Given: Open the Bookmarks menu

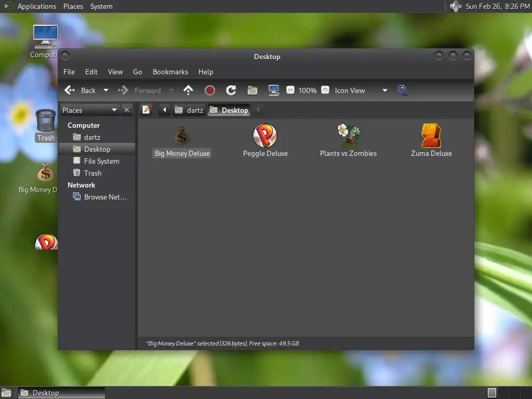Looking at the screenshot, I should (x=170, y=72).
